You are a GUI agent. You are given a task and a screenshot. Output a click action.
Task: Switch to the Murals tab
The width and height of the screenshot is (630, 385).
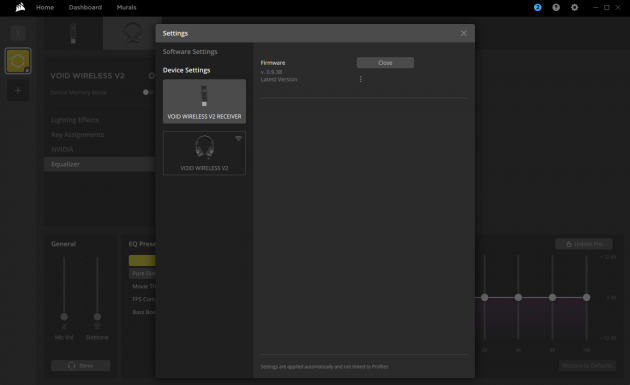[126, 7]
